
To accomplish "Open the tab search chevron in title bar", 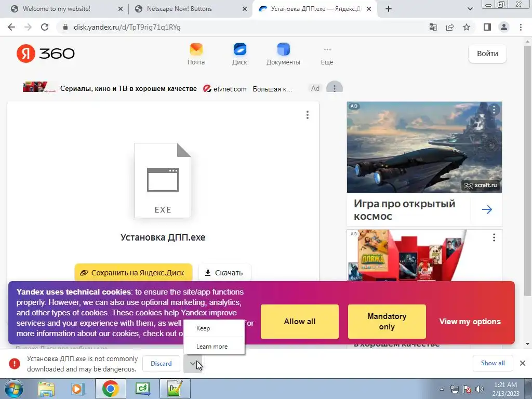I will pos(470,9).
